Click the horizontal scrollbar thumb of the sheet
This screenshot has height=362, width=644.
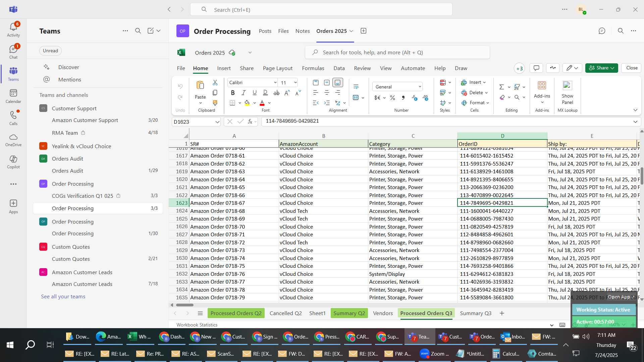(185, 305)
